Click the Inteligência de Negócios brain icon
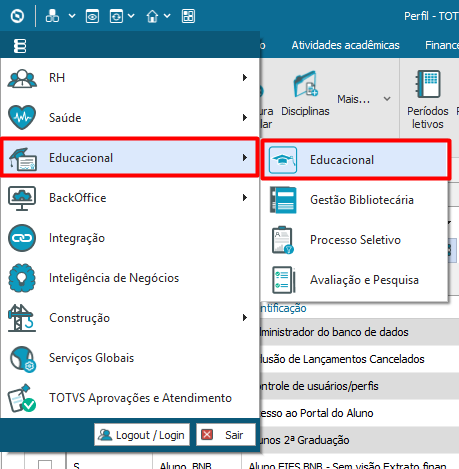The image size is (459, 469). point(22,278)
